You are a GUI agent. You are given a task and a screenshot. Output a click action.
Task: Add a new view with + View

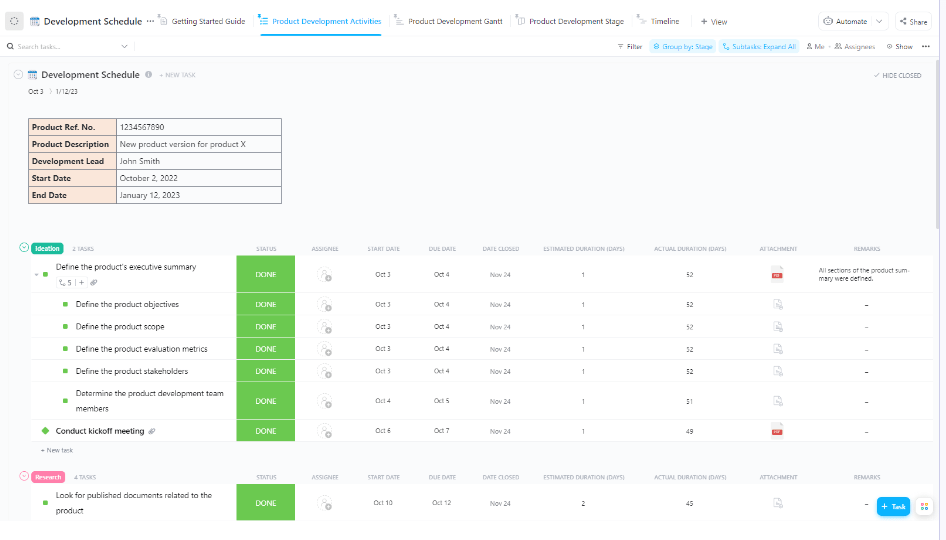coord(714,22)
